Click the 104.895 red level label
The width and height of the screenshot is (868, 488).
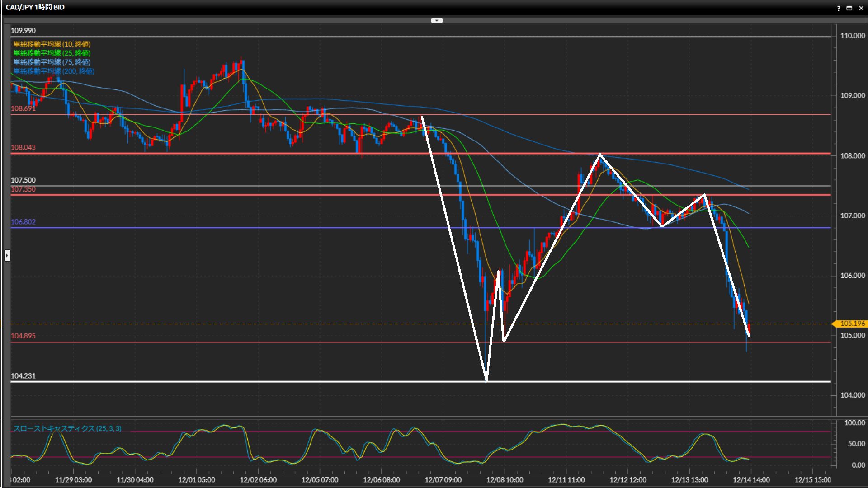(x=23, y=336)
